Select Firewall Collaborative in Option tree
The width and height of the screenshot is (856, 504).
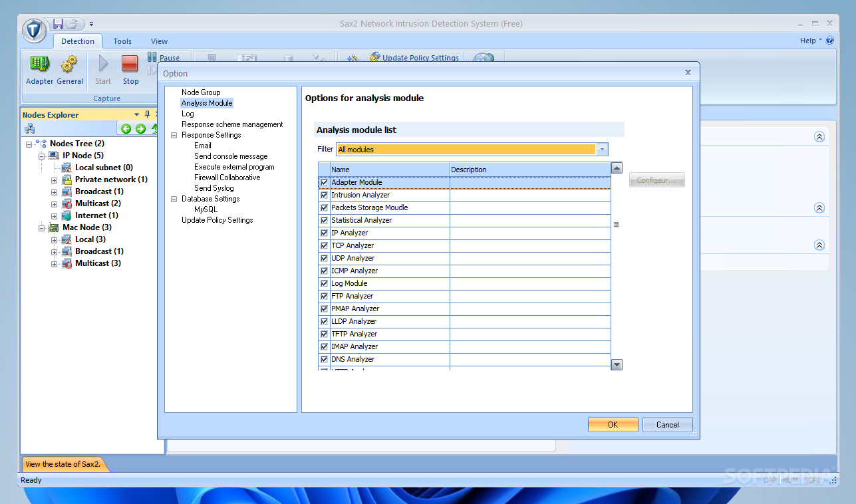click(x=227, y=178)
